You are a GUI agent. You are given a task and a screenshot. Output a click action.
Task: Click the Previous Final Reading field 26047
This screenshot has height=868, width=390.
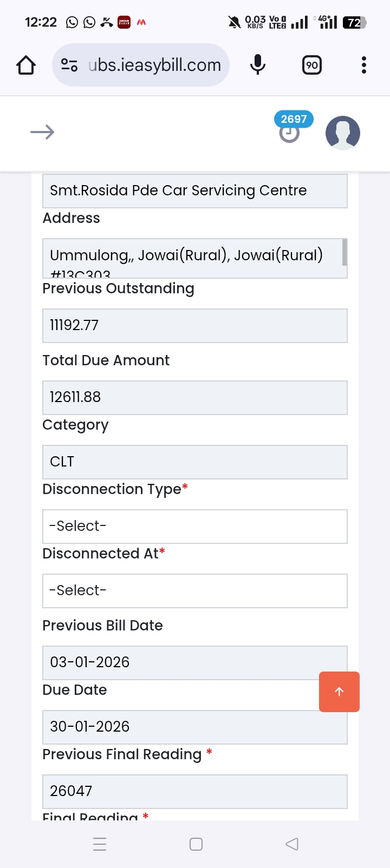tap(195, 791)
